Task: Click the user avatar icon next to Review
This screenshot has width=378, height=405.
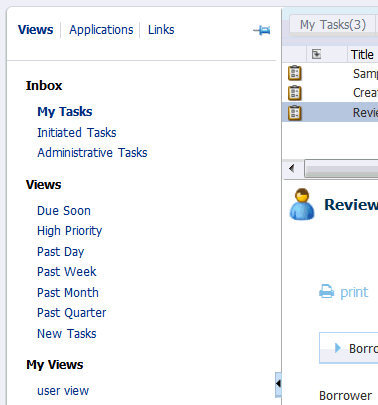Action: tap(302, 204)
